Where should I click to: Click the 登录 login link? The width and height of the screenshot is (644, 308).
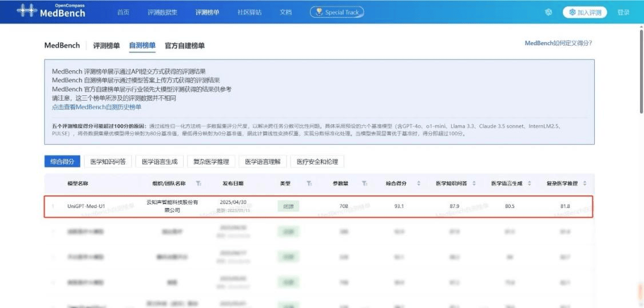(623, 12)
